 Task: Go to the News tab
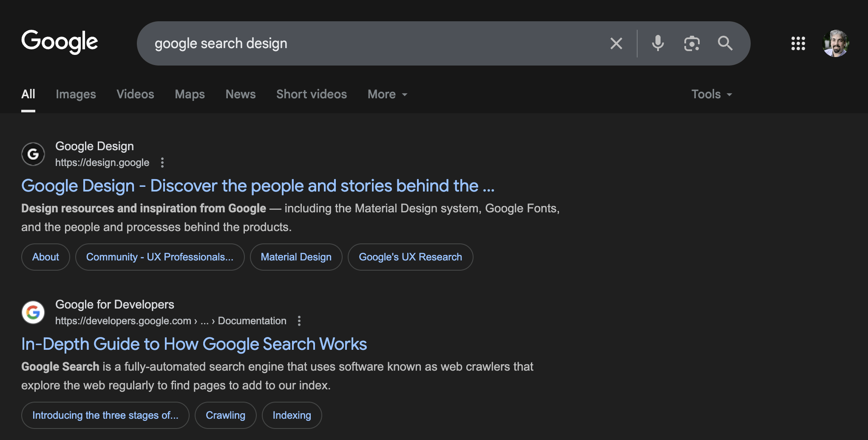(x=241, y=94)
